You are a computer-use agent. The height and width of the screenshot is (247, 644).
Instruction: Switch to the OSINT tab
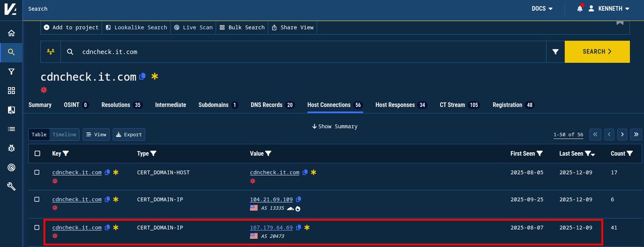coord(77,105)
